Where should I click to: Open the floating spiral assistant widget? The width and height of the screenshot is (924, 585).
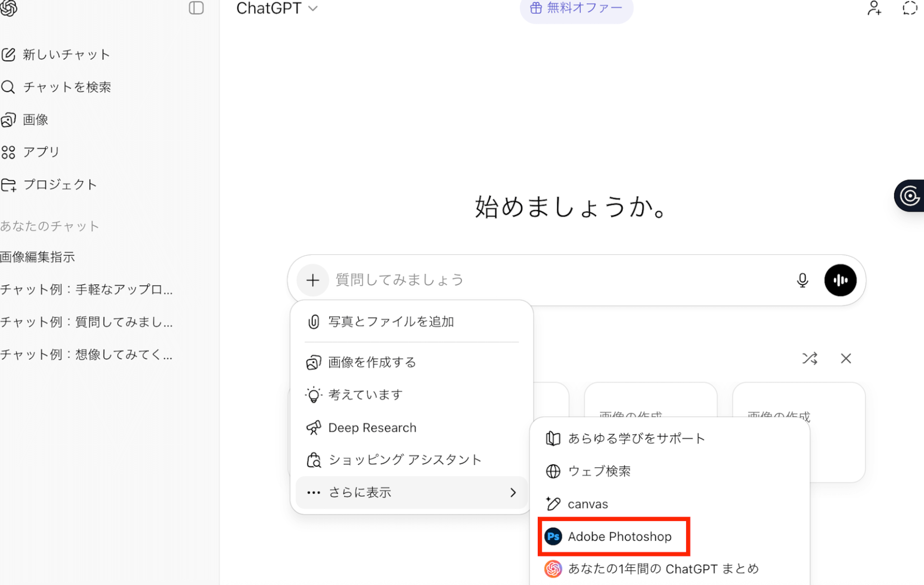910,196
